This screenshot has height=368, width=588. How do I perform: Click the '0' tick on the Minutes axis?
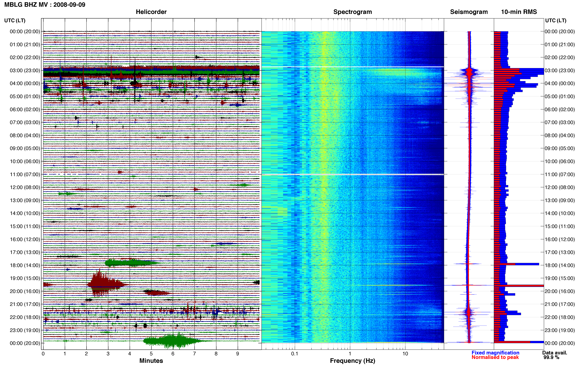(43, 354)
